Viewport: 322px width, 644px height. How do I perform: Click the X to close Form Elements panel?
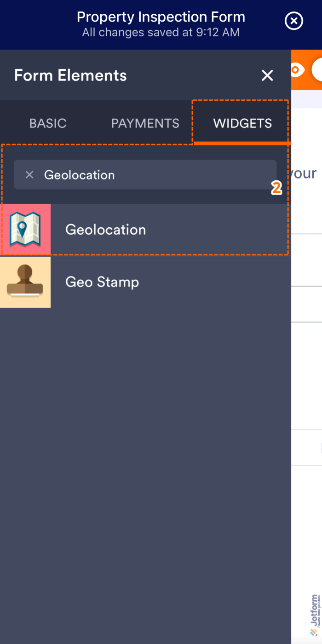point(267,75)
